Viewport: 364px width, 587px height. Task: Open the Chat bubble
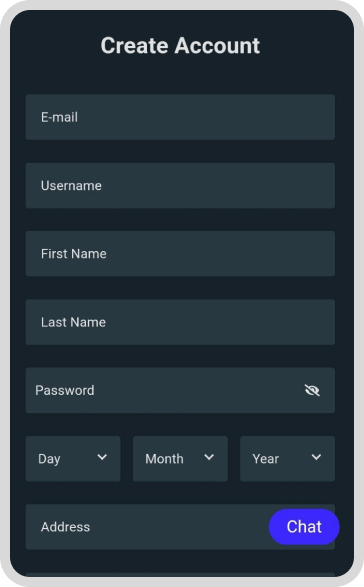[304, 527]
